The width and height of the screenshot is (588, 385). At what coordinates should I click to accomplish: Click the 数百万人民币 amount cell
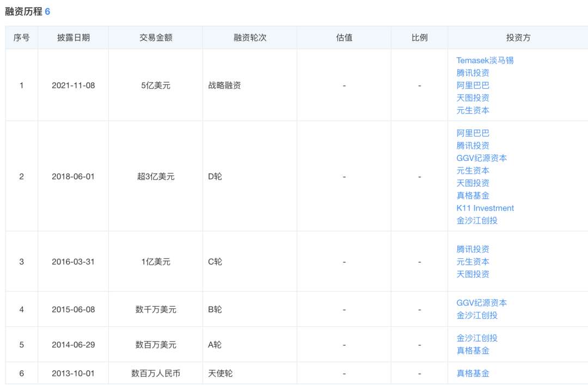pos(156,374)
